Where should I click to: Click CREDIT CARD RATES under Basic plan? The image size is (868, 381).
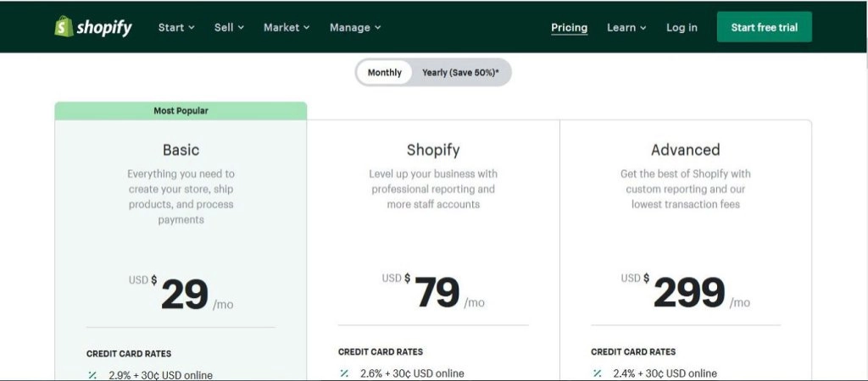click(x=129, y=353)
